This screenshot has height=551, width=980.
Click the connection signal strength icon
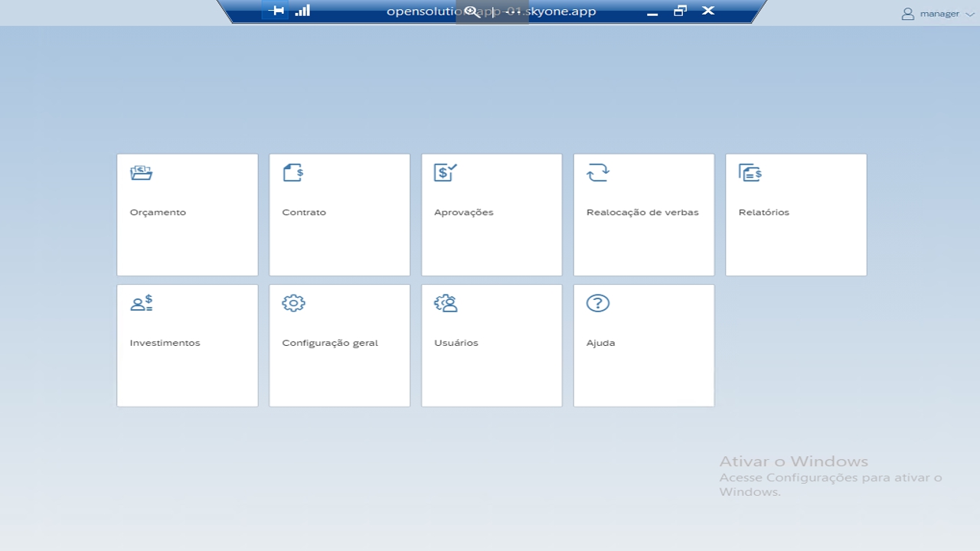[x=302, y=11]
